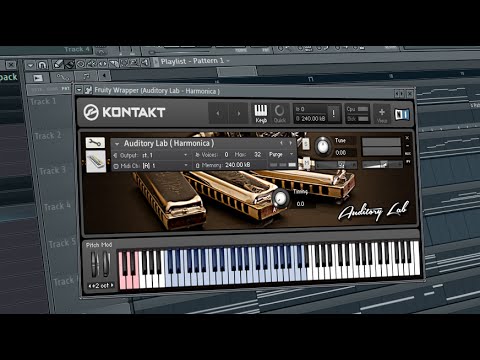Shift keyboard octave down arrow
This screenshot has height=360, width=480.
pyautogui.click(x=89, y=286)
